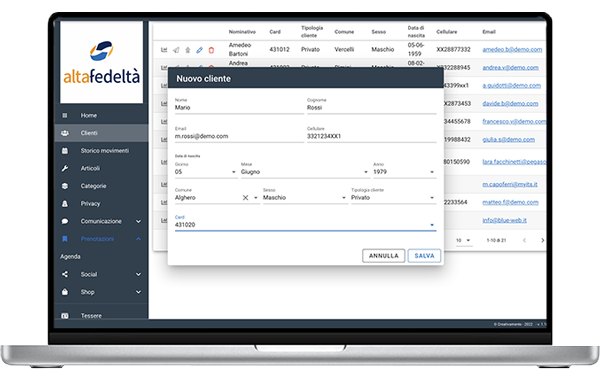The width and height of the screenshot is (600, 381).
Task: Clear the Comune field with the X icon
Action: tap(245, 198)
